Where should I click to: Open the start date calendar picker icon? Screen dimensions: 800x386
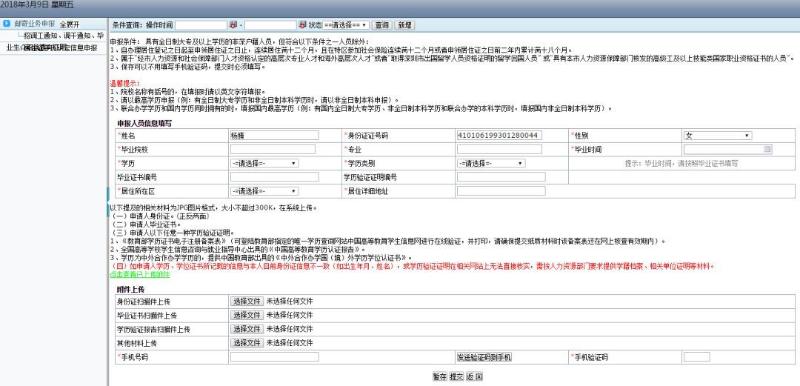(x=233, y=25)
